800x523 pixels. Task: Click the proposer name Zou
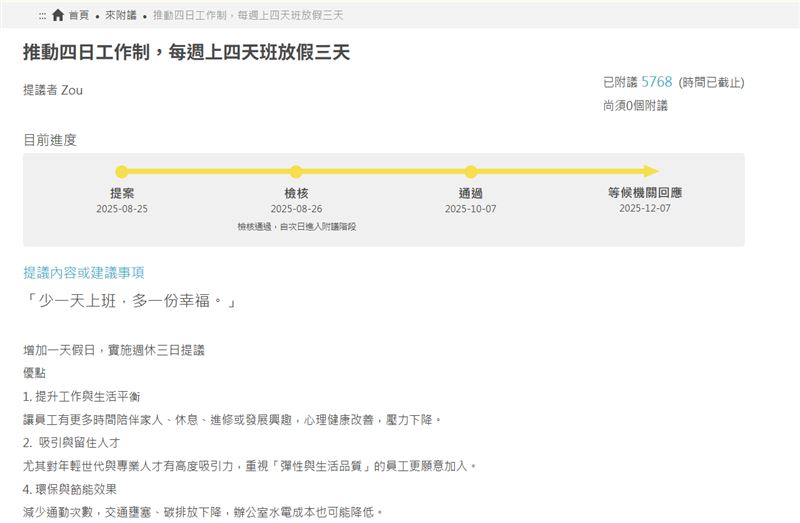pos(72,90)
